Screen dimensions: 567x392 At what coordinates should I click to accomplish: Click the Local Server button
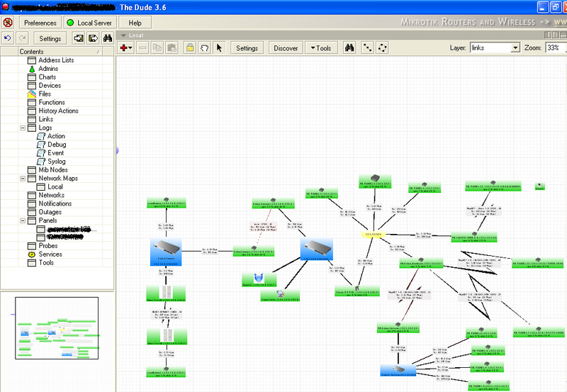click(x=90, y=23)
